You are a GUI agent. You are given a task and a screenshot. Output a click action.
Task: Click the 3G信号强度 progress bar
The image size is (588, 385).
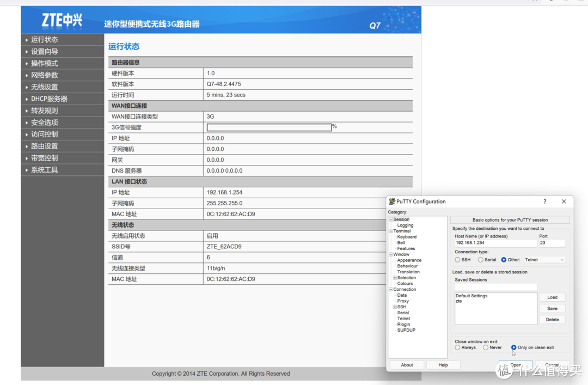pos(268,127)
